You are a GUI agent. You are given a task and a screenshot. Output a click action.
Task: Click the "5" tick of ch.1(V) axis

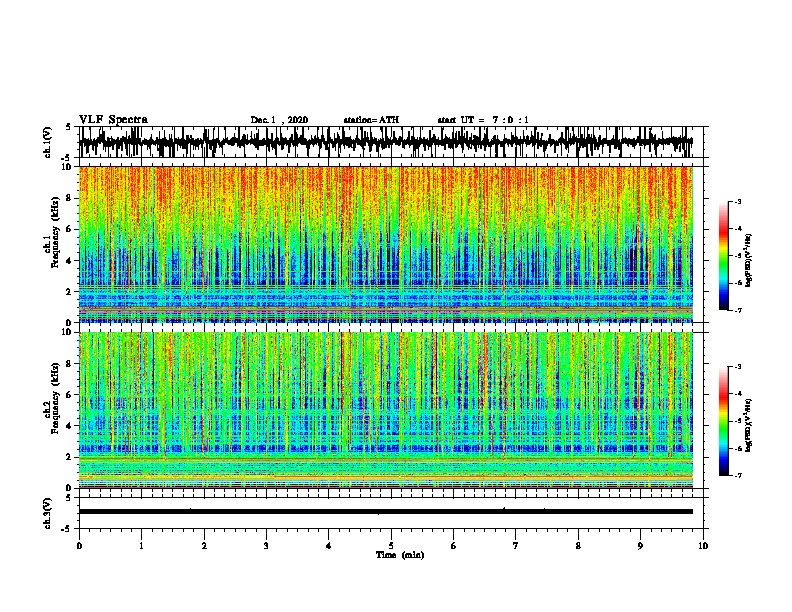[x=68, y=127]
